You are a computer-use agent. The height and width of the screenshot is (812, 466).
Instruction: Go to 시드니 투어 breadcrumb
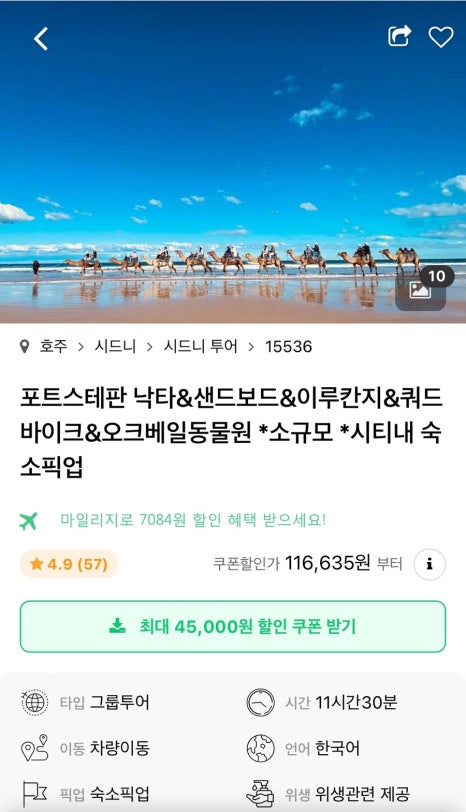pos(200,346)
